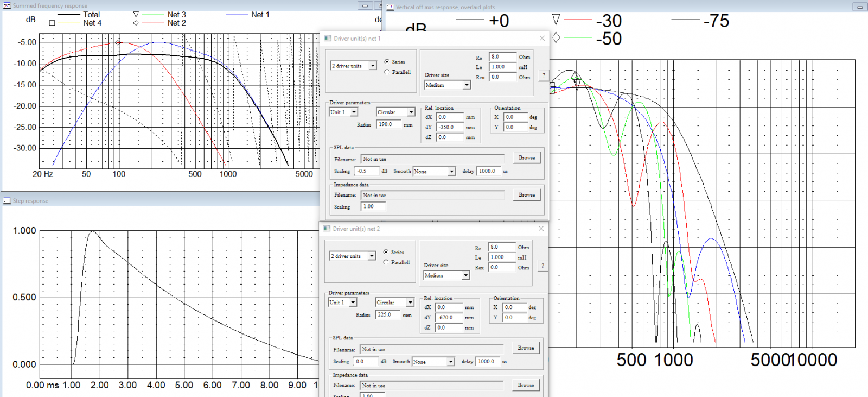Click Rex field in net 1 dialog
The height and width of the screenshot is (397, 868).
click(503, 77)
